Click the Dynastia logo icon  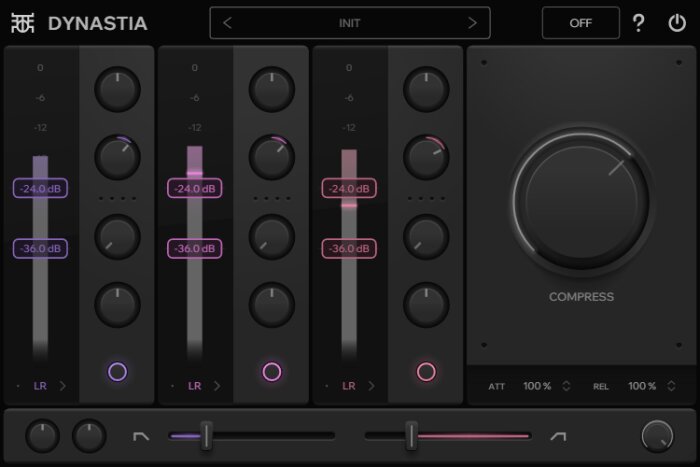click(x=22, y=23)
